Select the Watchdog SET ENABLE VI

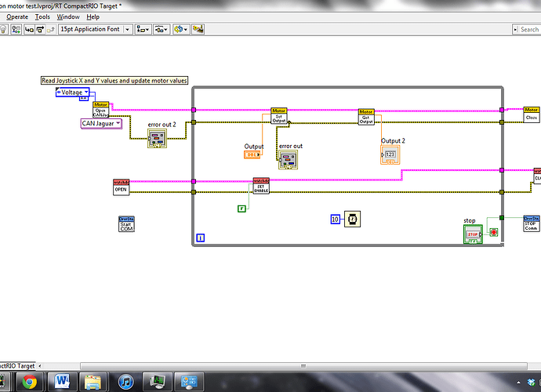point(261,186)
